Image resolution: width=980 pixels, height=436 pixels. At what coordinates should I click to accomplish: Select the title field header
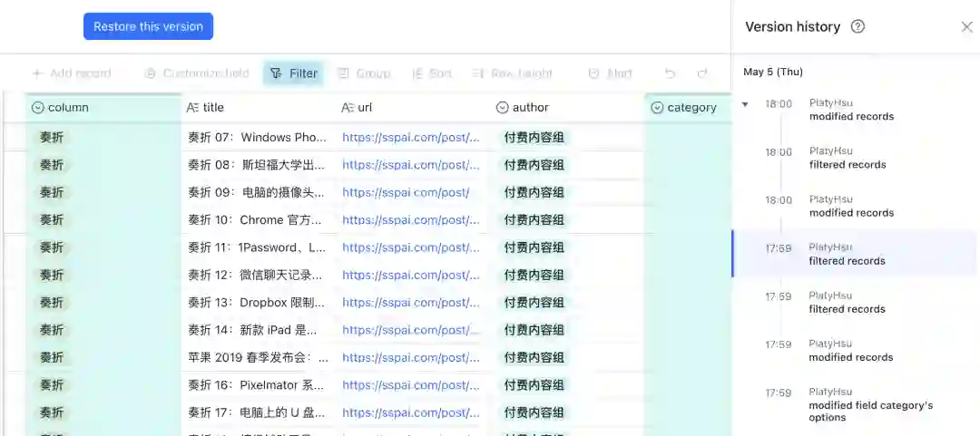pos(260,108)
